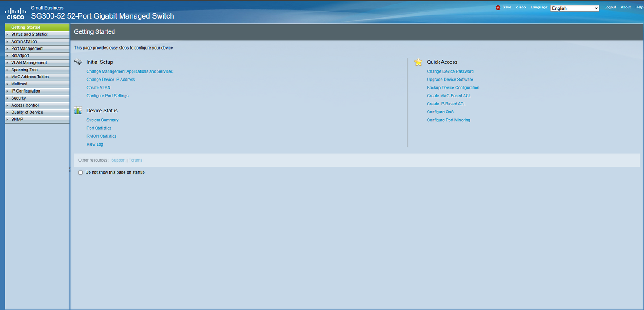Open Configure Port Settings link
Viewport: 644px width, 310px height.
pos(107,96)
